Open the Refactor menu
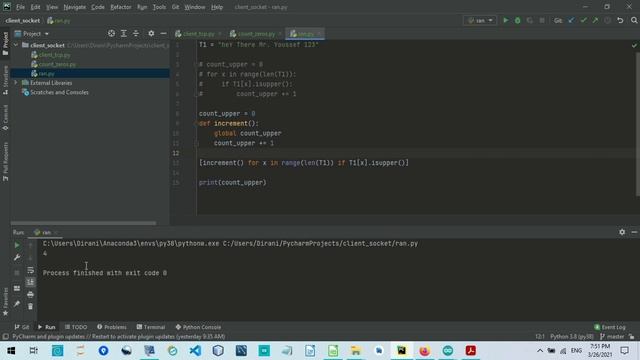640x360 pixels. point(121,7)
